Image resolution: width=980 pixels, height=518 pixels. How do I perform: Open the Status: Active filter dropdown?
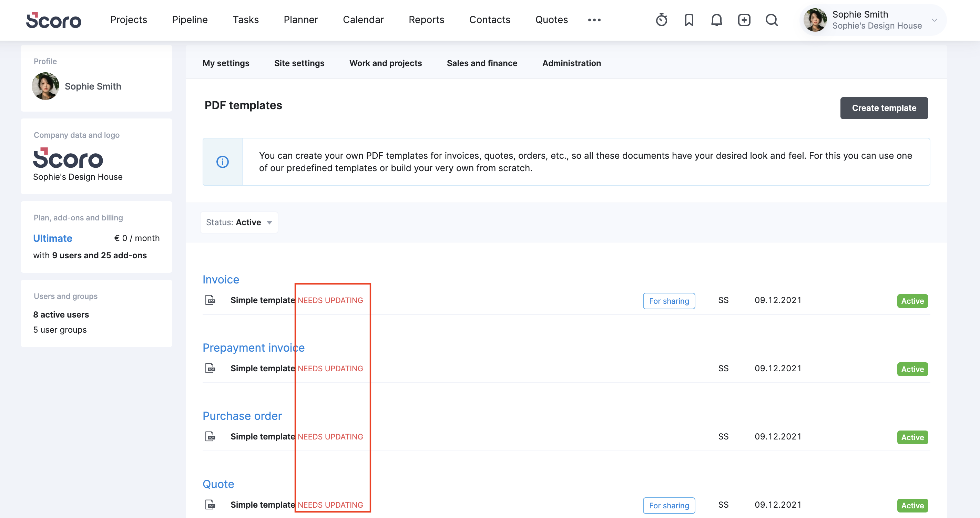pyautogui.click(x=239, y=222)
